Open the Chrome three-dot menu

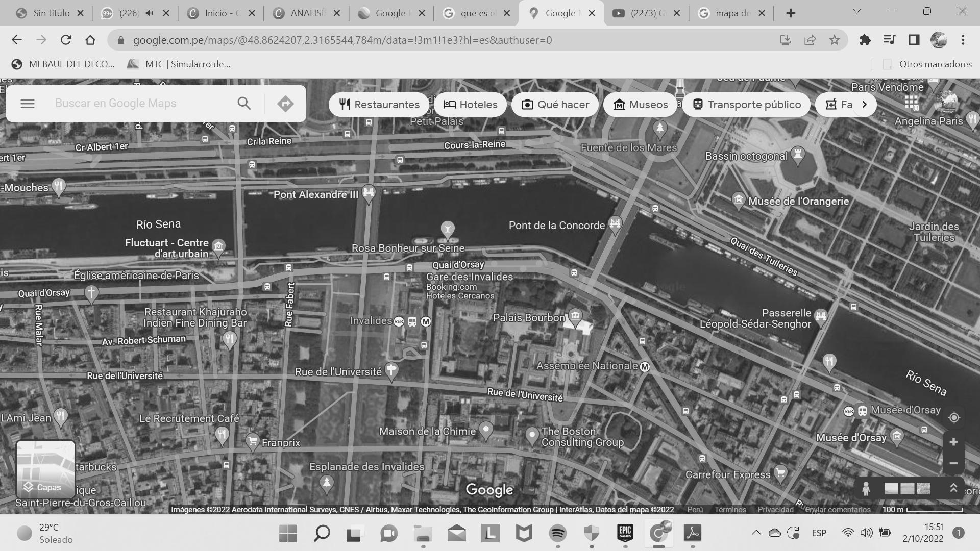click(x=963, y=40)
